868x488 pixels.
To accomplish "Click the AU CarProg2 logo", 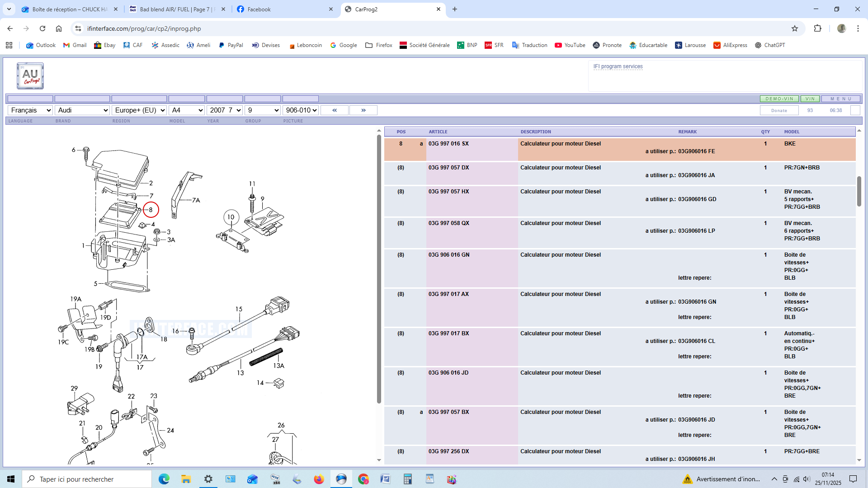I will (30, 76).
